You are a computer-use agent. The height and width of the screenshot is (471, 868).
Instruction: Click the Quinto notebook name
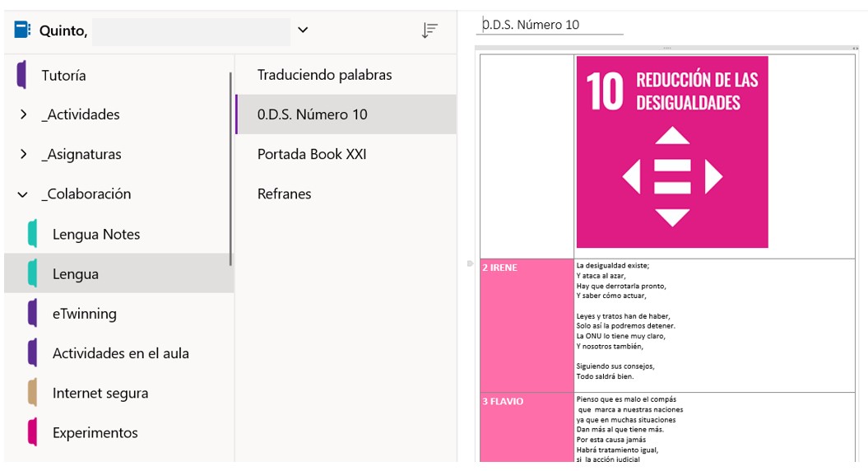tap(63, 30)
